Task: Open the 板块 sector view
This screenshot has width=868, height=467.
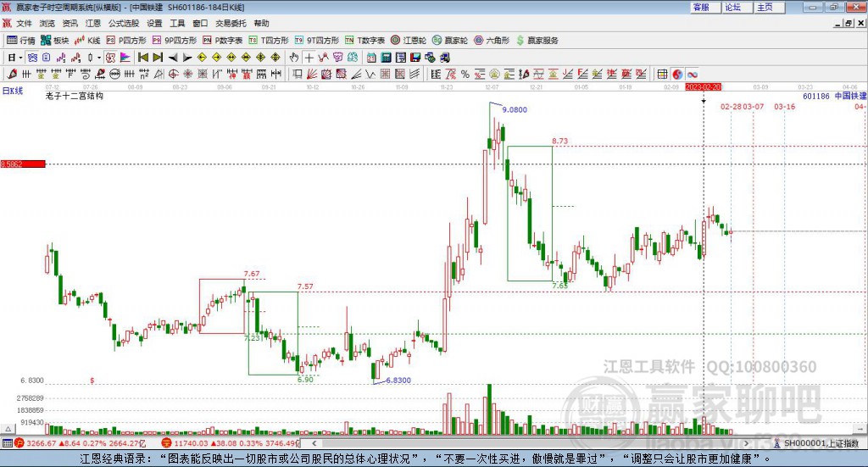Action: click(x=55, y=41)
